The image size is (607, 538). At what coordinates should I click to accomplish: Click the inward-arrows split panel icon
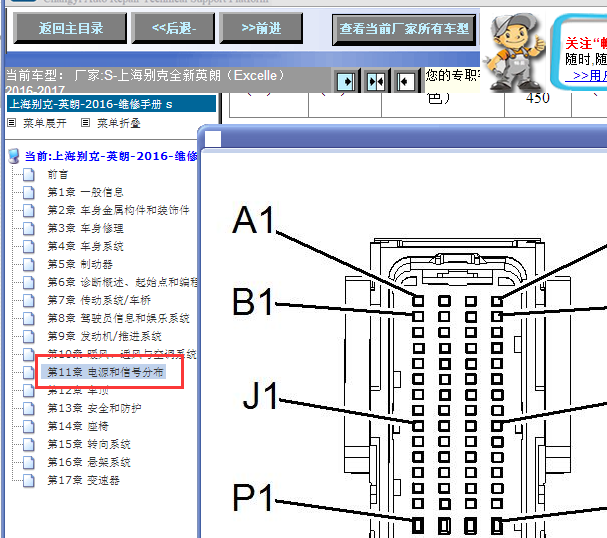(x=376, y=81)
